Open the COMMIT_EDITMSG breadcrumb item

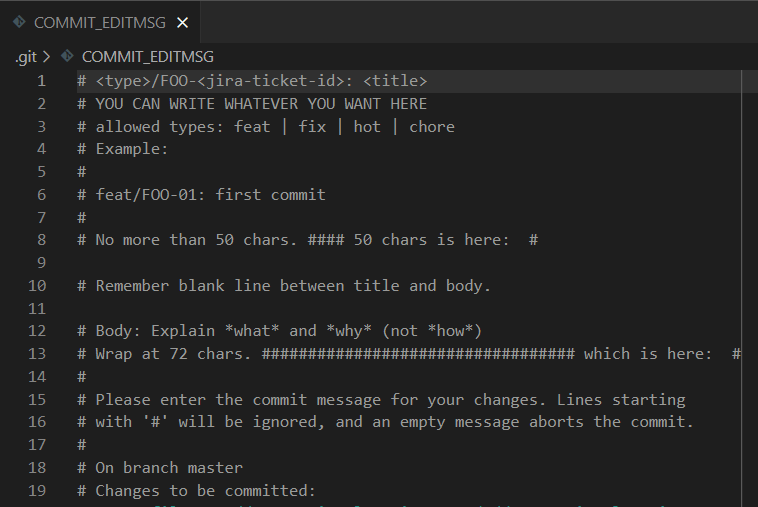pos(147,57)
